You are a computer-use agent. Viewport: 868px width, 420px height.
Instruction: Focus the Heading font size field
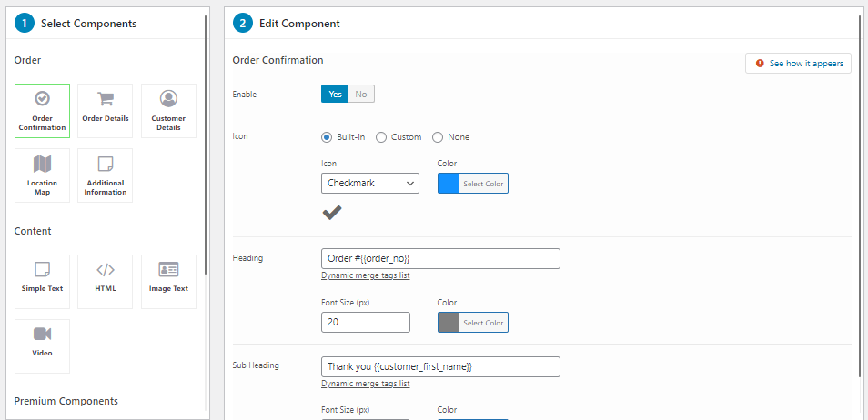pos(366,322)
